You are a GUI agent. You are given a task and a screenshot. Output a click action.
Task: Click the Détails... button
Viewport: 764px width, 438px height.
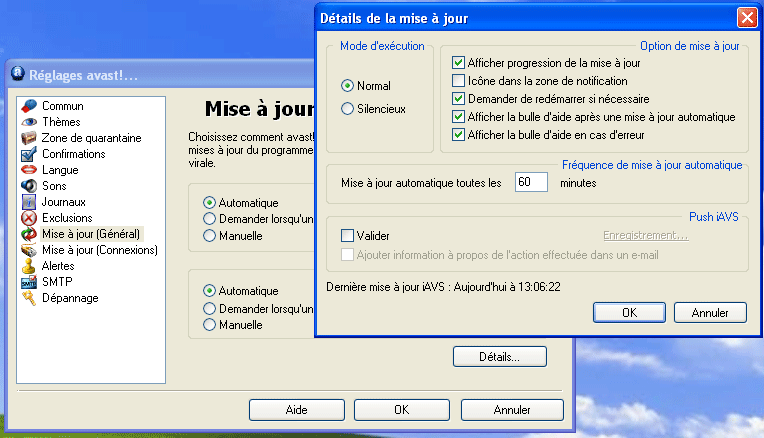499,357
